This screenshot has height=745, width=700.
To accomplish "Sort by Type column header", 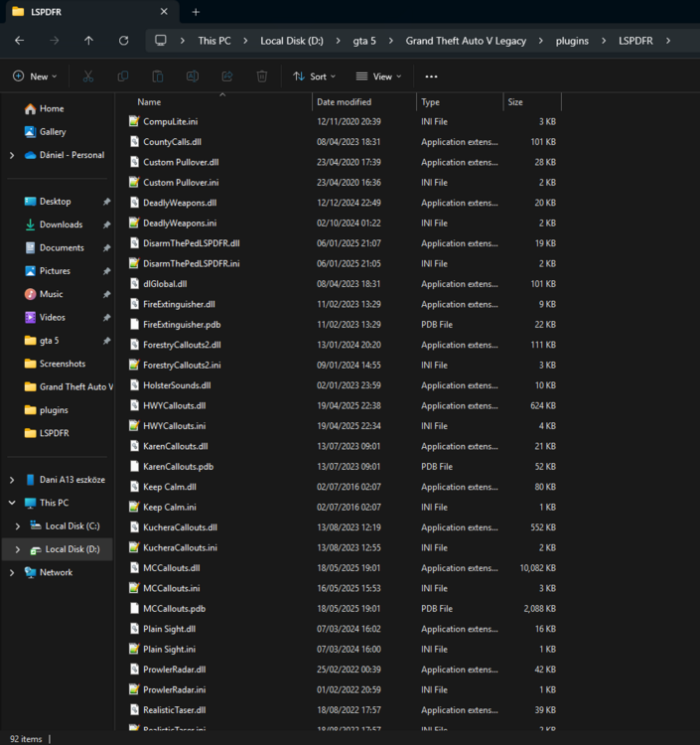I will [x=430, y=102].
